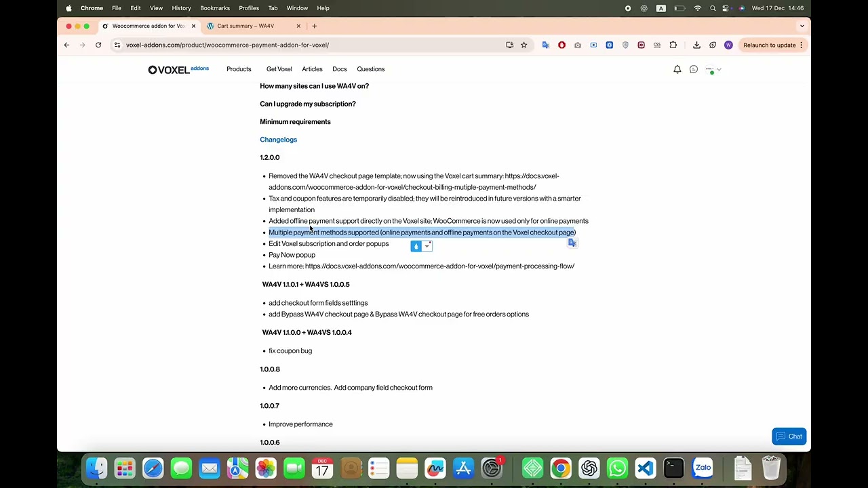Open the Control Center in menu bar
The height and width of the screenshot is (488, 868).
pos(726,8)
